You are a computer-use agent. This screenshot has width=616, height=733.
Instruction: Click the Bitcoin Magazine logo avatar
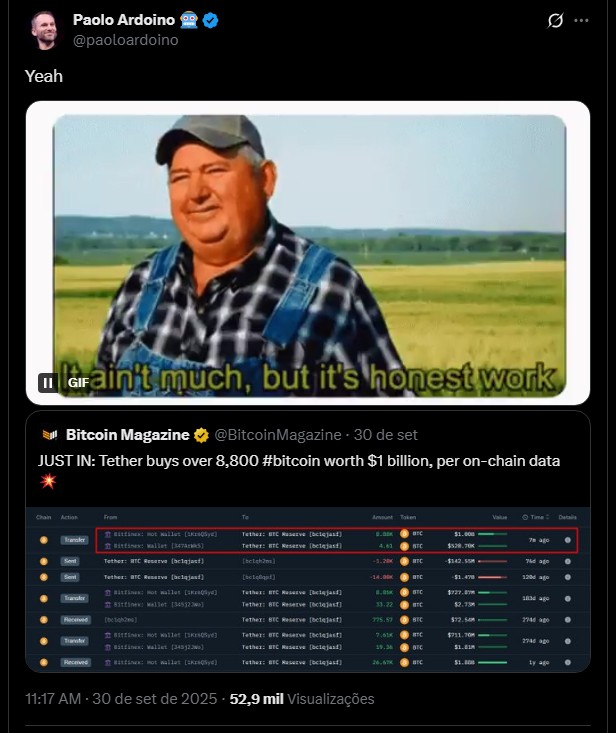pos(50,435)
